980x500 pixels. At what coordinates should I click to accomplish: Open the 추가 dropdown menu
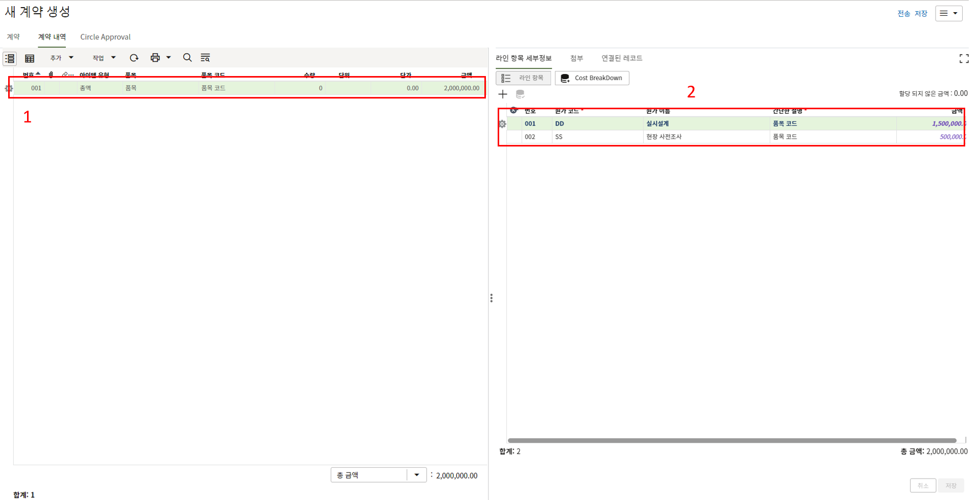click(61, 58)
